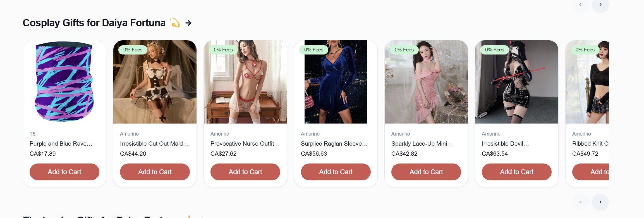The height and width of the screenshot is (218, 644).
Task: Click the T6 brand label
Action: tap(32, 134)
